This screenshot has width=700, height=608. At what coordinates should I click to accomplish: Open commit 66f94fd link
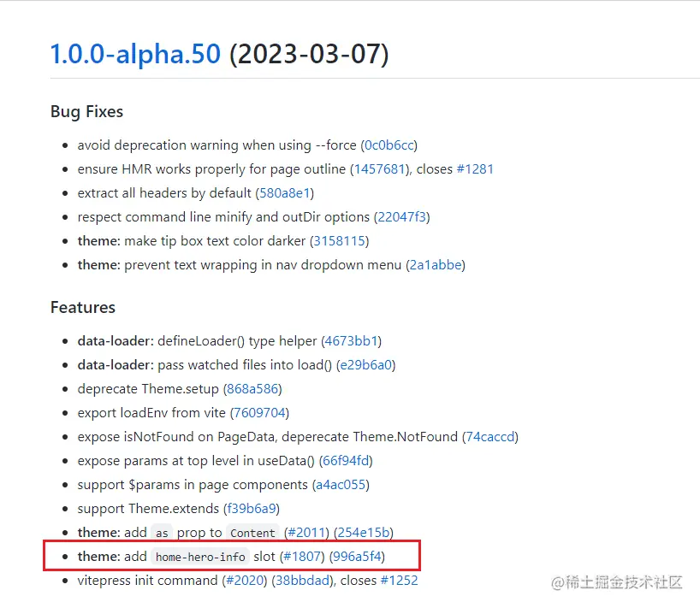coord(346,461)
